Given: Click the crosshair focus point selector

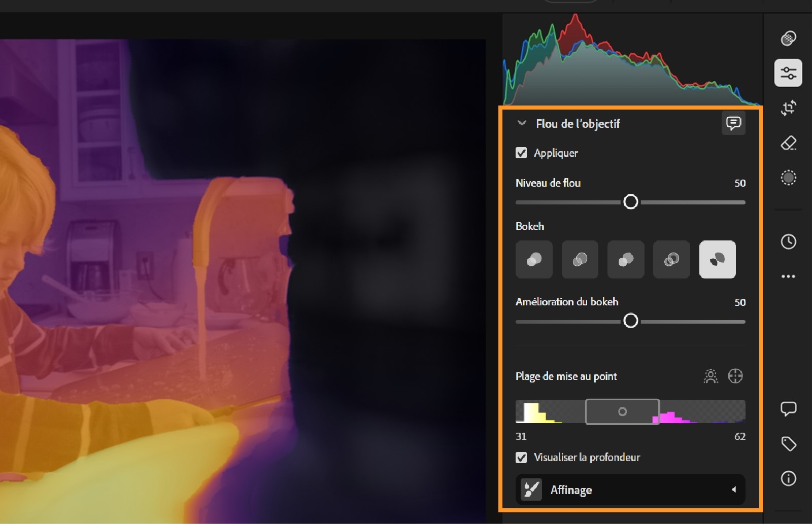Looking at the screenshot, I should click(x=736, y=376).
